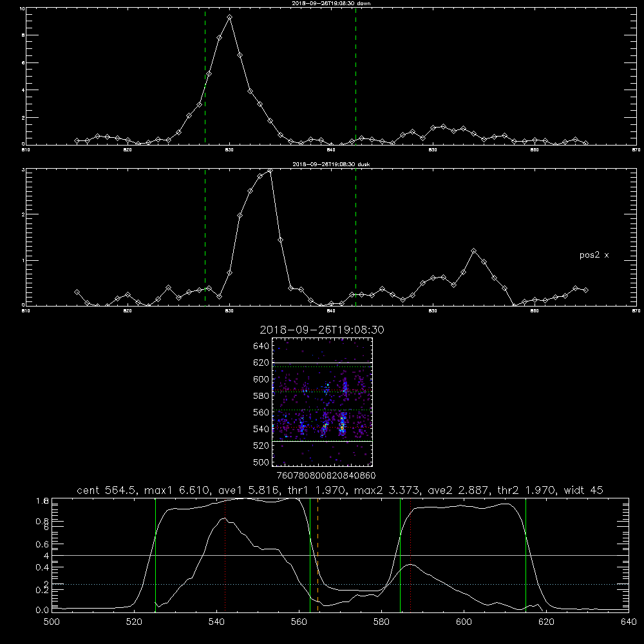Select the highest peak marker in dusk plot
The width and height of the screenshot is (644, 644).
[x=270, y=171]
